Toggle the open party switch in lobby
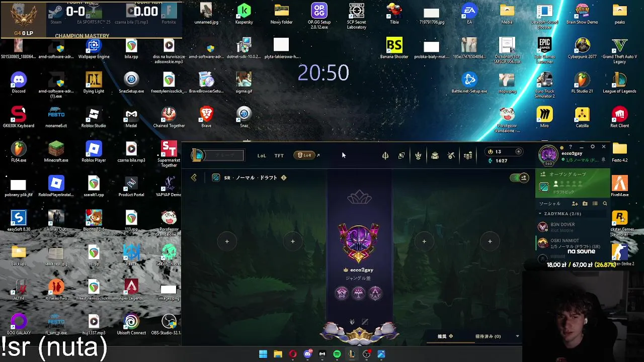The image size is (644, 362). click(519, 177)
